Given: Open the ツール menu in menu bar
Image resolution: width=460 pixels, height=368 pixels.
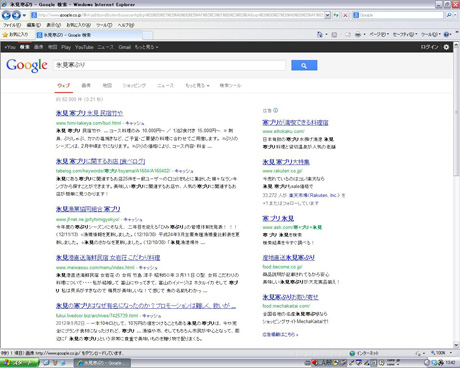Looking at the screenshot, I should 104,25.
